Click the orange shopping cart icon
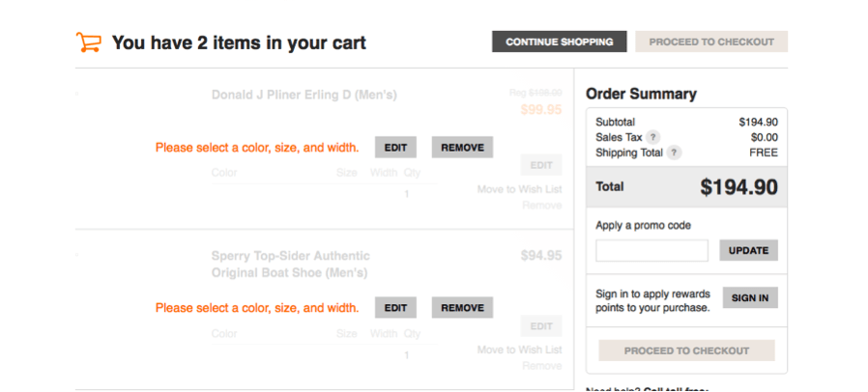868x392 pixels. click(89, 42)
